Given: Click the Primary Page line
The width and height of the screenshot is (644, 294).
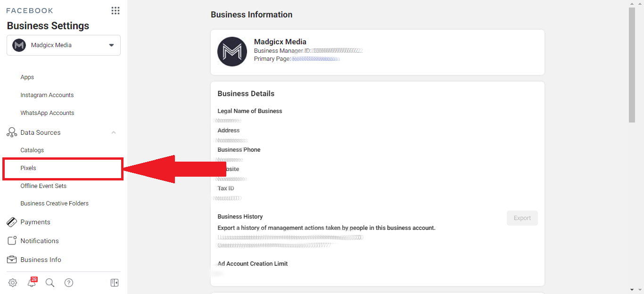Looking at the screenshot, I should pos(297,59).
